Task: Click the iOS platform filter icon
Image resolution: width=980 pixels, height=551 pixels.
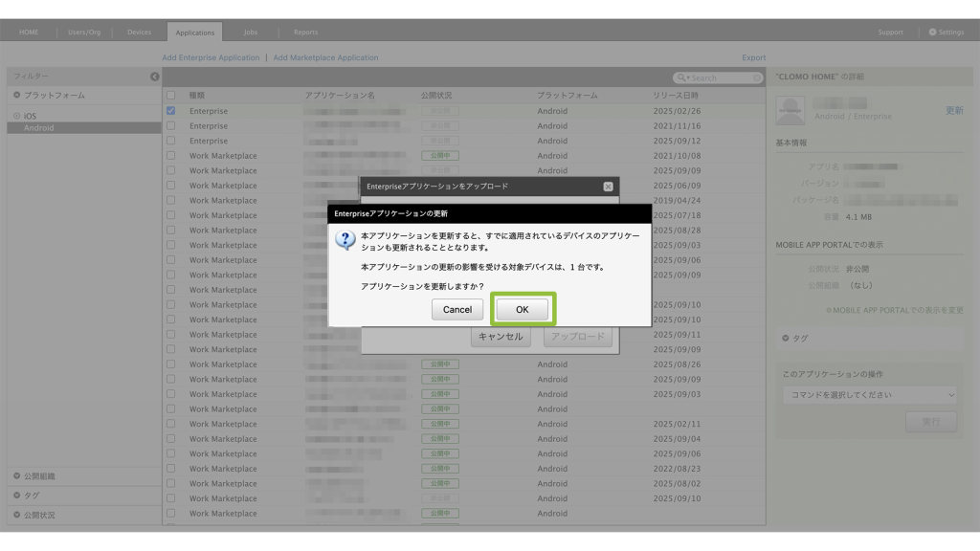Action: [x=16, y=116]
